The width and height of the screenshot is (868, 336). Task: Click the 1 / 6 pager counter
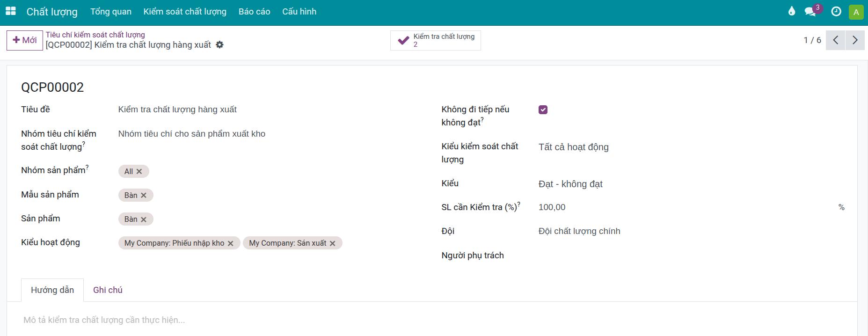[x=812, y=40]
